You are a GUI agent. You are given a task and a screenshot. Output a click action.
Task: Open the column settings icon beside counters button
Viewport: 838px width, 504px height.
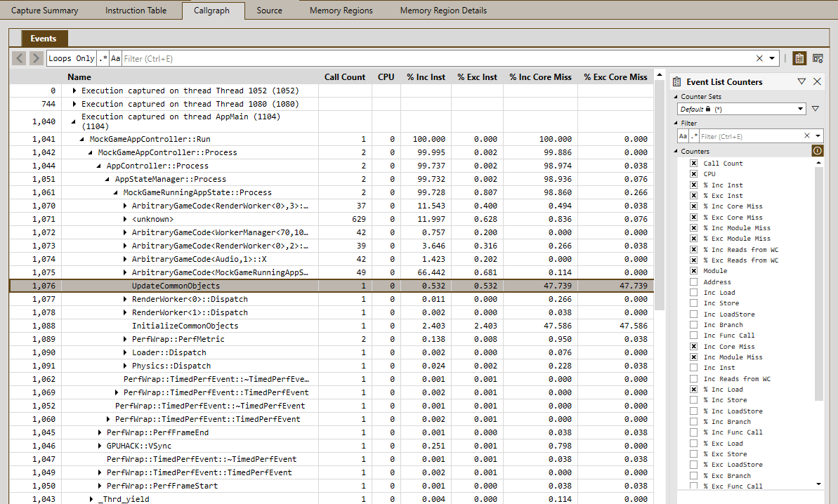click(818, 58)
